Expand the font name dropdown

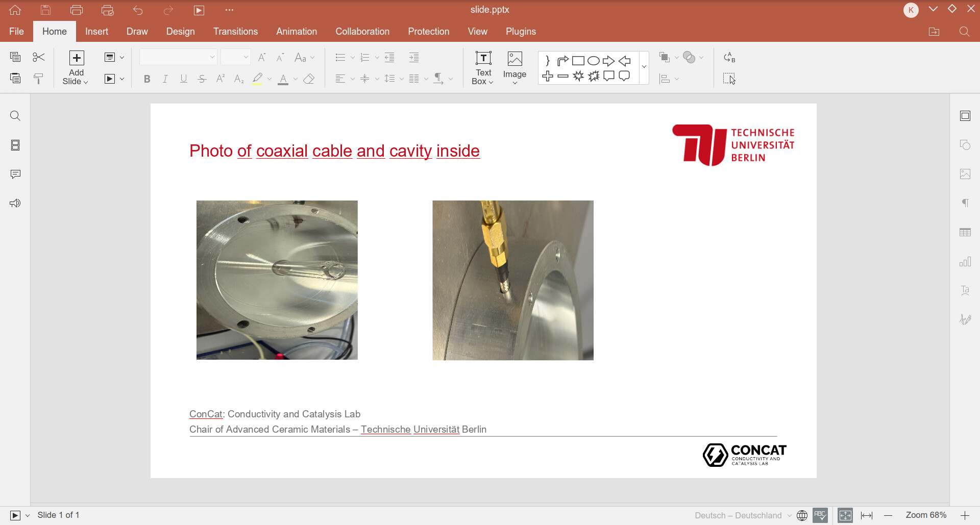click(212, 57)
